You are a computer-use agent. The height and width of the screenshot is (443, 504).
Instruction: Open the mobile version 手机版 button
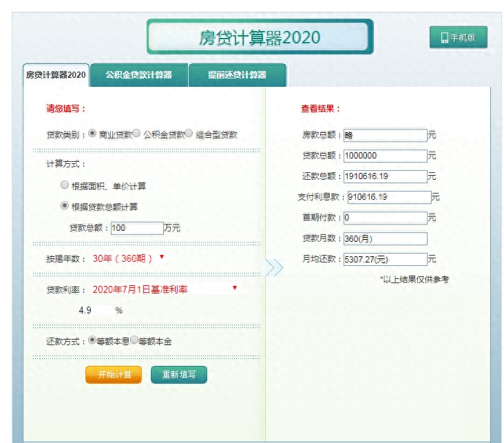pyautogui.click(x=458, y=37)
